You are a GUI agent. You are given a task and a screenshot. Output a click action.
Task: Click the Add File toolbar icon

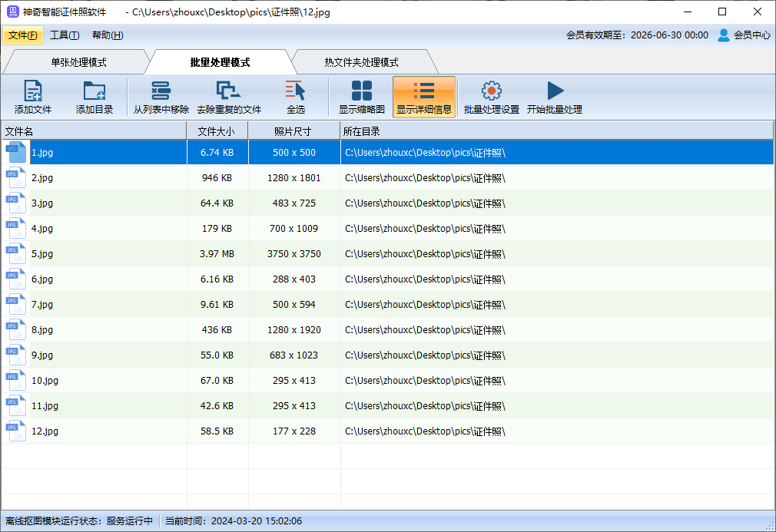pyautogui.click(x=33, y=91)
